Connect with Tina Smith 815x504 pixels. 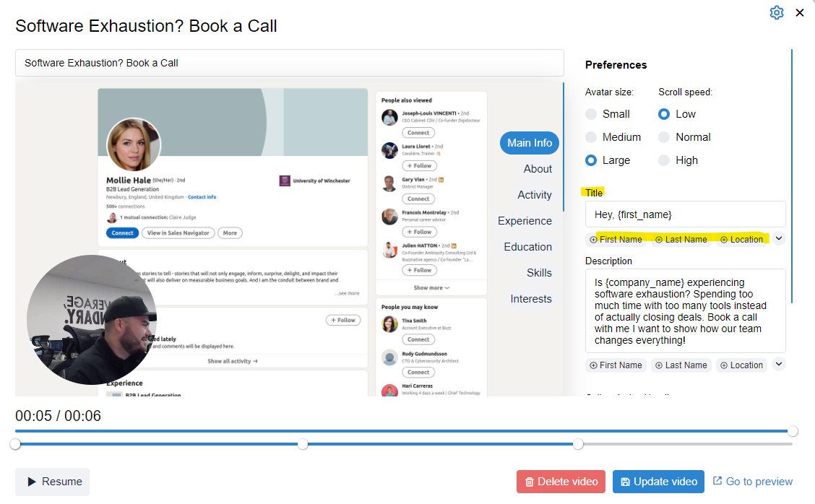pos(418,339)
